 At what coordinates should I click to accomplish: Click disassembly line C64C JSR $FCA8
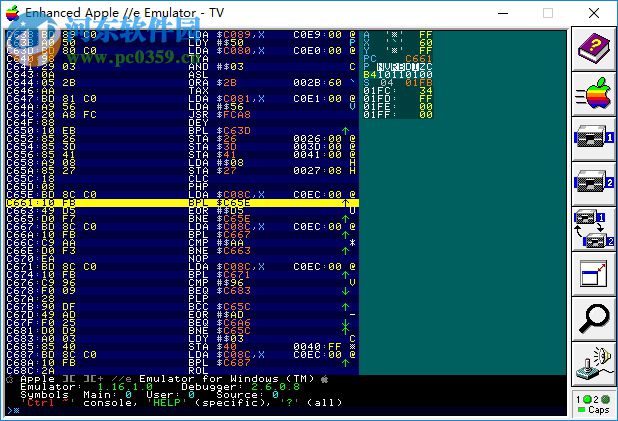point(182,115)
